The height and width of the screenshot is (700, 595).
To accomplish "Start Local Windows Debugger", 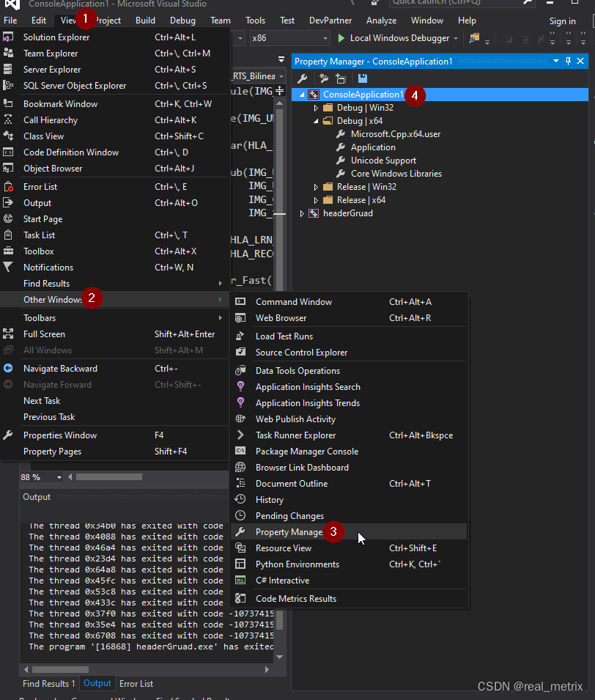I will tap(393, 38).
